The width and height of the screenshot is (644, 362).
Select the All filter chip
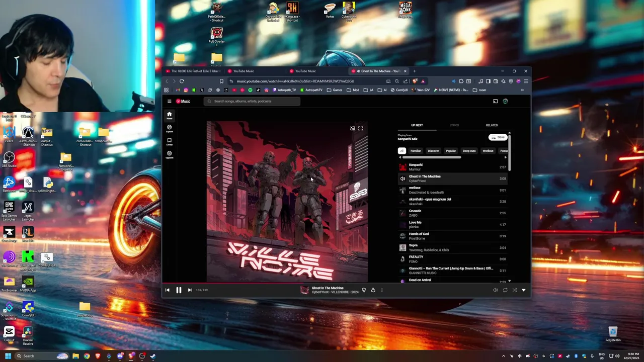(401, 151)
